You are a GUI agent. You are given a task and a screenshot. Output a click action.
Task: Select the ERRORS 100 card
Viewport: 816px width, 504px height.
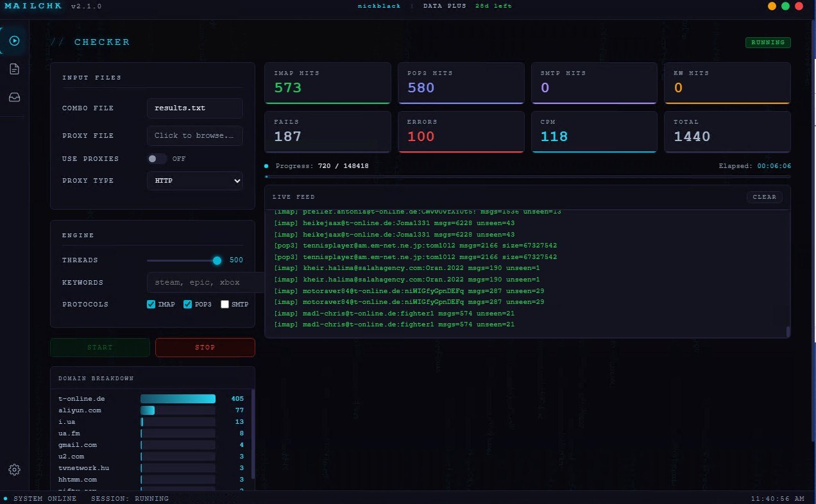[461, 132]
